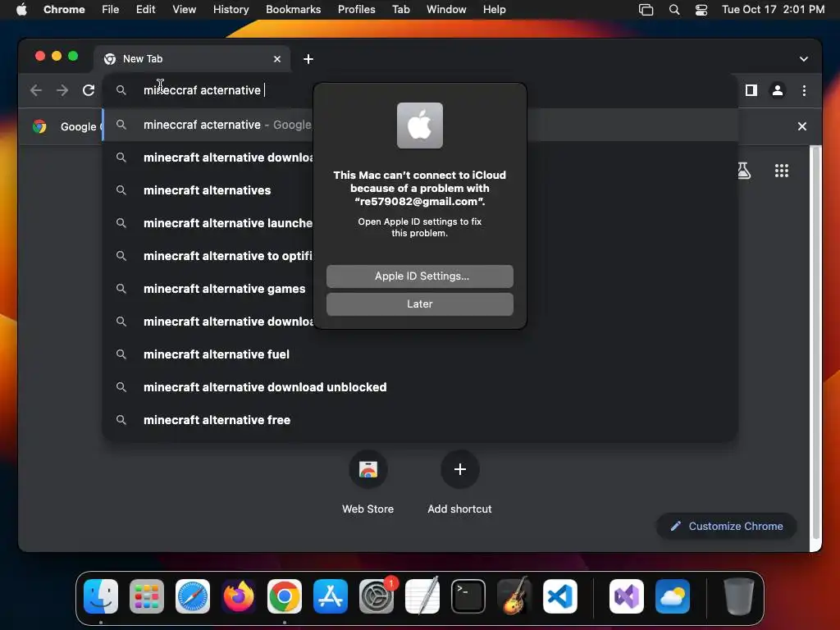Click the Chrome back arrow
The height and width of the screenshot is (630, 840).
point(36,90)
